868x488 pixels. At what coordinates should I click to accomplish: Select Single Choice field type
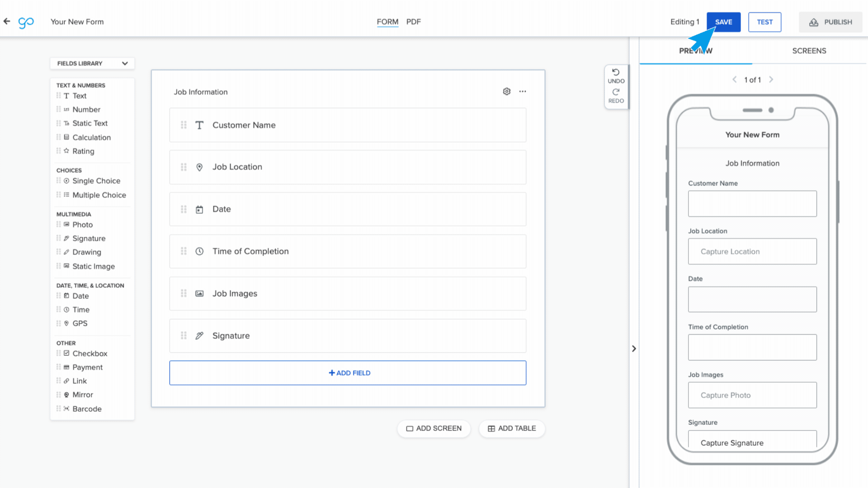click(96, 181)
